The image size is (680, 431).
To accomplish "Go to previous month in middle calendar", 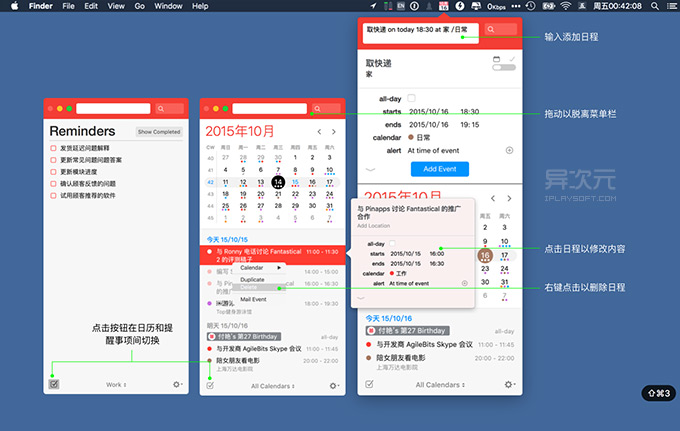I will pyautogui.click(x=319, y=131).
